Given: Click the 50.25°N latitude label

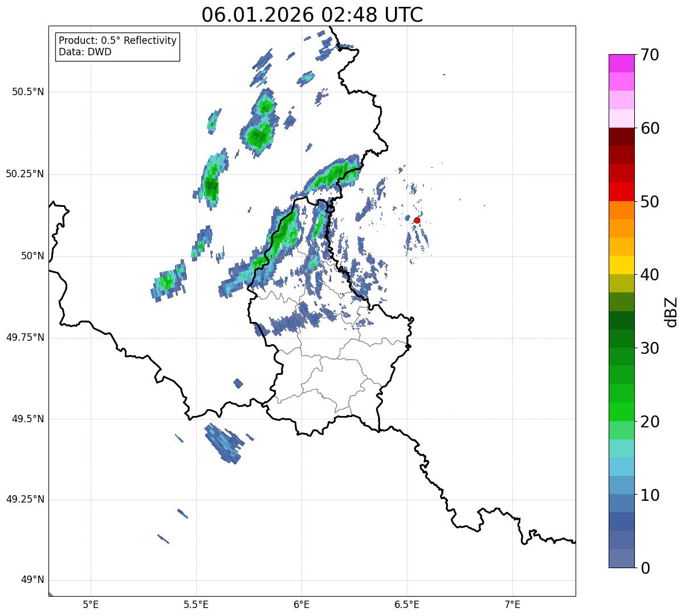Looking at the screenshot, I should (25, 174).
